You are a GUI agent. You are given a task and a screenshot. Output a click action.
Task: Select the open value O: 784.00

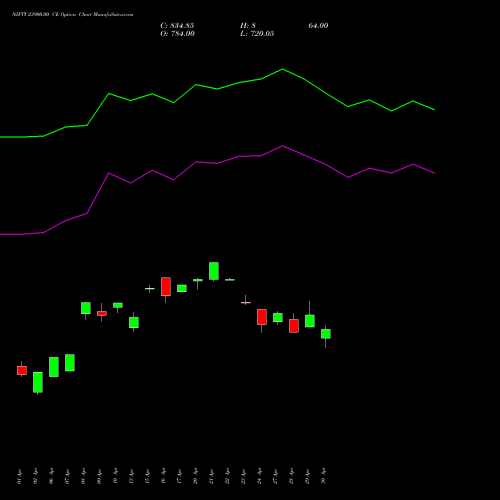177,34
